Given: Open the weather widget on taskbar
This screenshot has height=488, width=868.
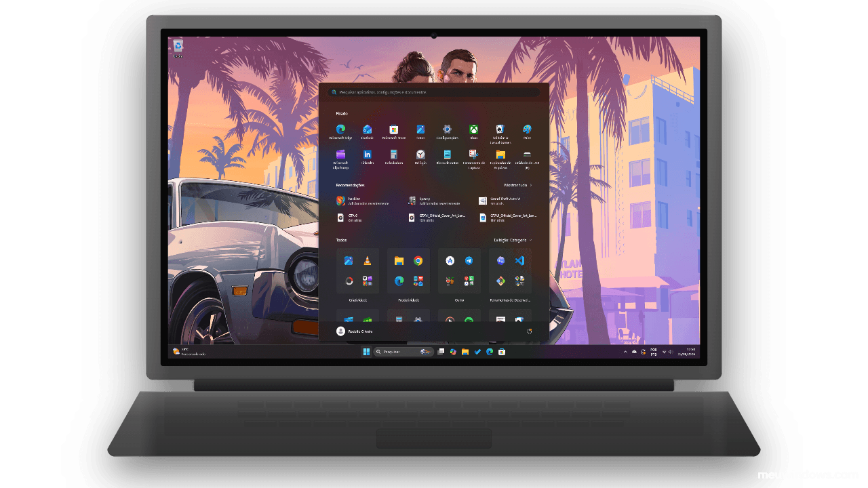Looking at the screenshot, I should point(189,351).
